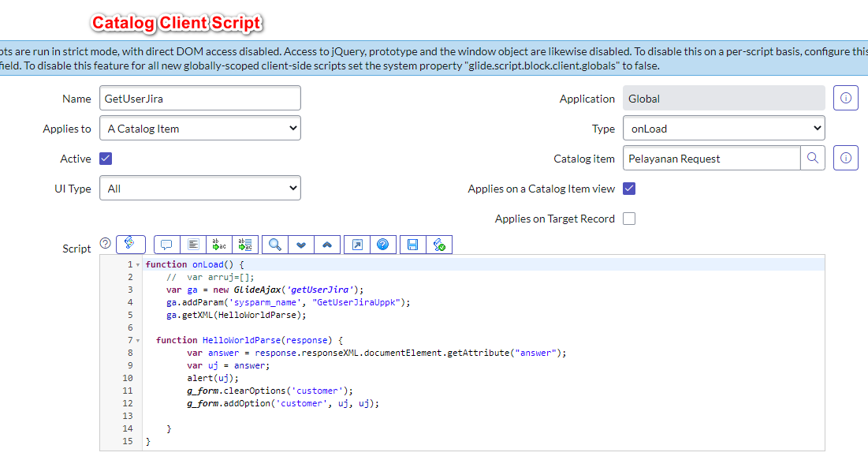Click the replace toolbar icon
The height and width of the screenshot is (460, 868).
click(219, 245)
